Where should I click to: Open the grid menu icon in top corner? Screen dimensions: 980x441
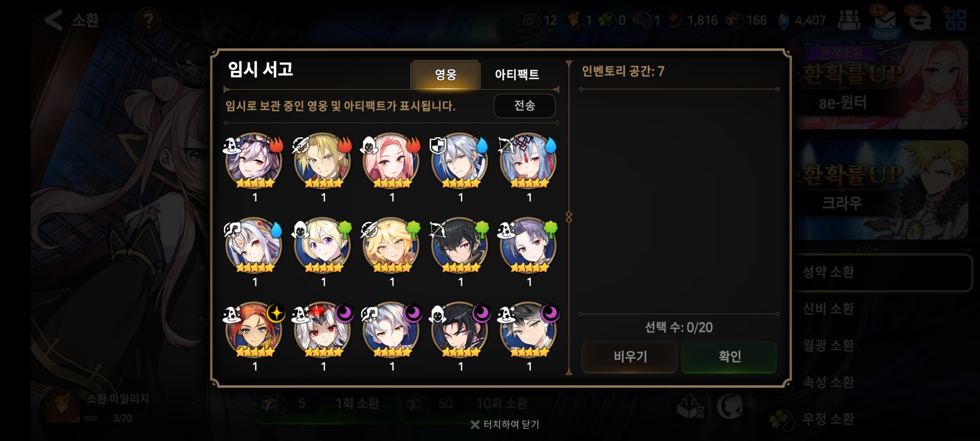click(956, 20)
